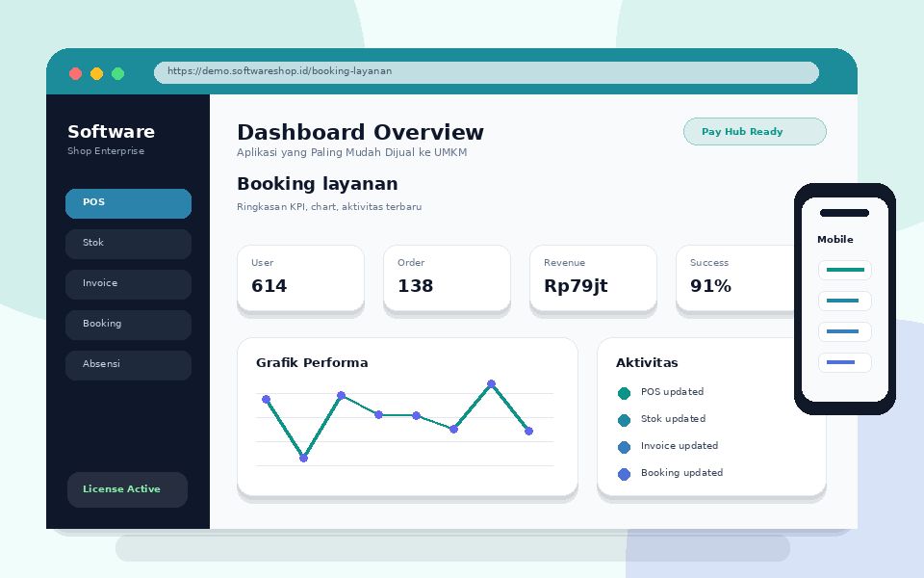Click the teal dot beside POS updated
This screenshot has height=578, width=924.
click(x=624, y=393)
